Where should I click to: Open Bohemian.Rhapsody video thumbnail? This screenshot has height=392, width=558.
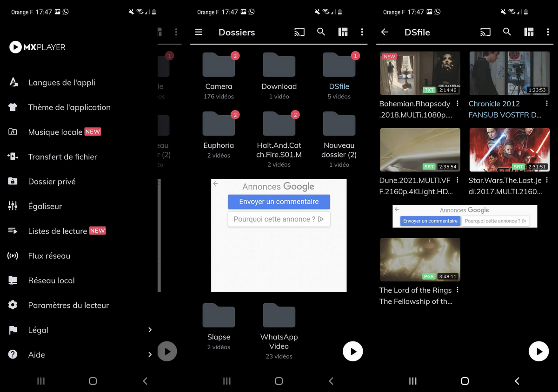pos(420,73)
